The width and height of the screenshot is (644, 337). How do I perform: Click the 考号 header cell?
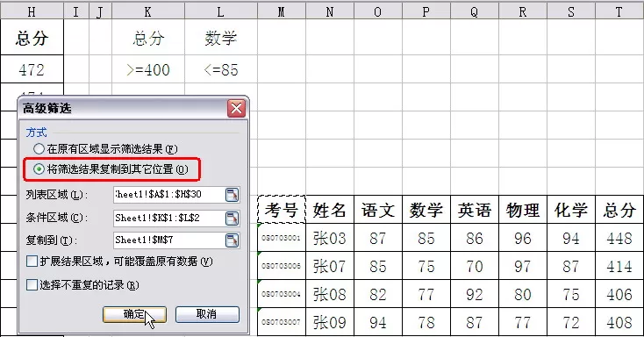tap(282, 210)
